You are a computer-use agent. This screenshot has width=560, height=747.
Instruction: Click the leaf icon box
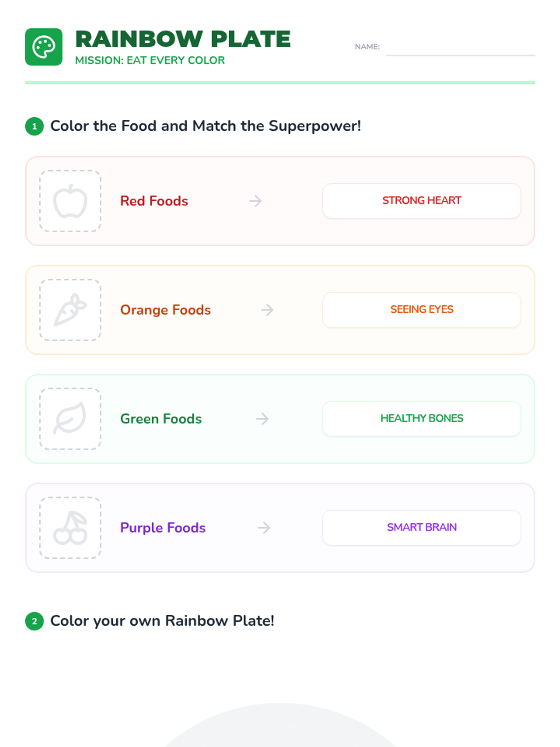tap(70, 419)
